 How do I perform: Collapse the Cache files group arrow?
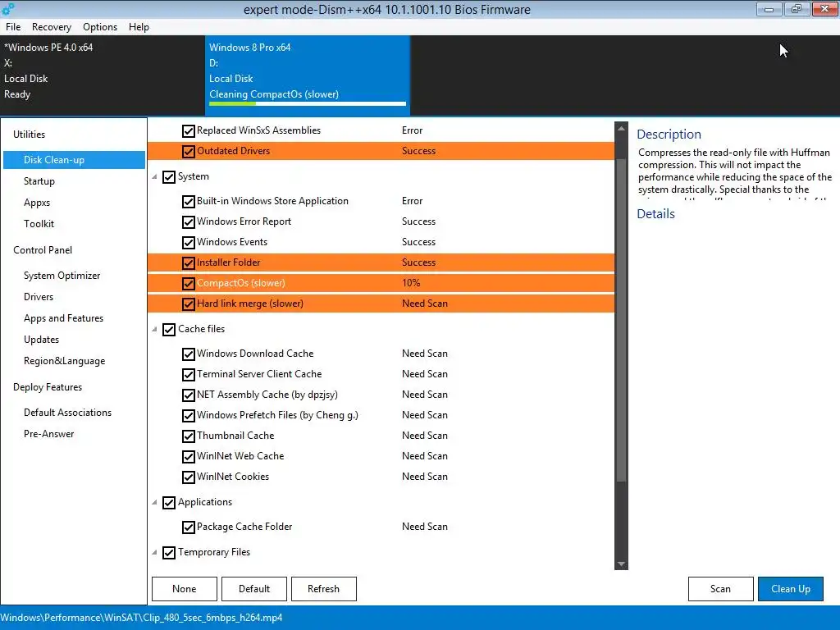pos(155,329)
